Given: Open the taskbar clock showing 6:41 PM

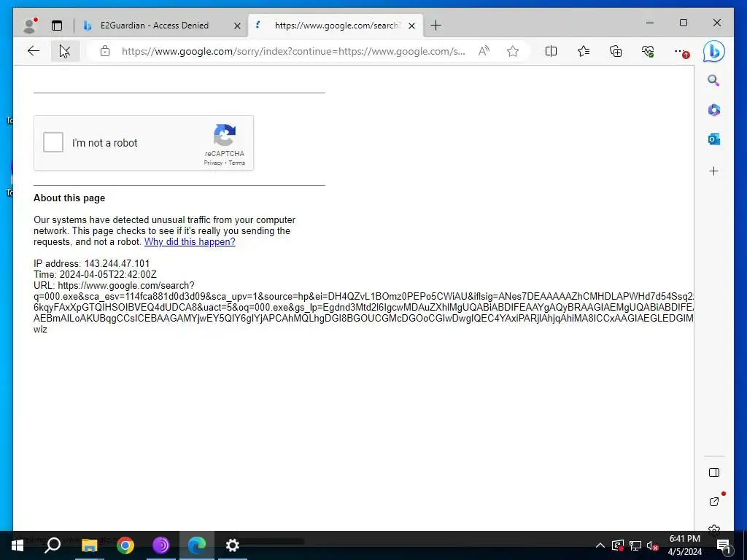Looking at the screenshot, I should 684,545.
